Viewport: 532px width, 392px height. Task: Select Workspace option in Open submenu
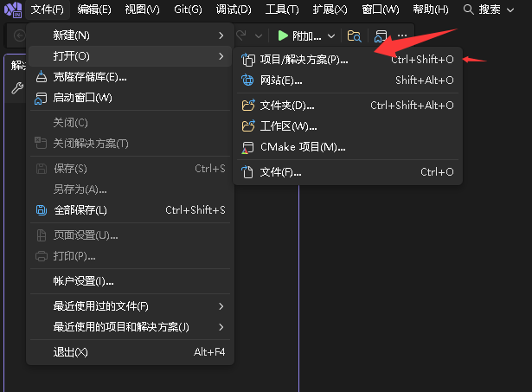(289, 126)
